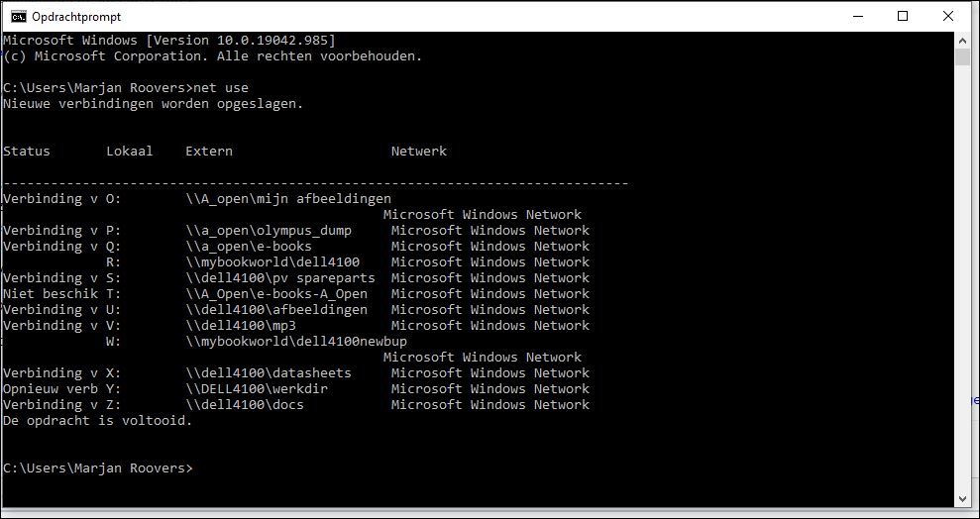The height and width of the screenshot is (519, 980).
Task: Click the Opdrachtprompt title bar text
Action: pos(77,17)
